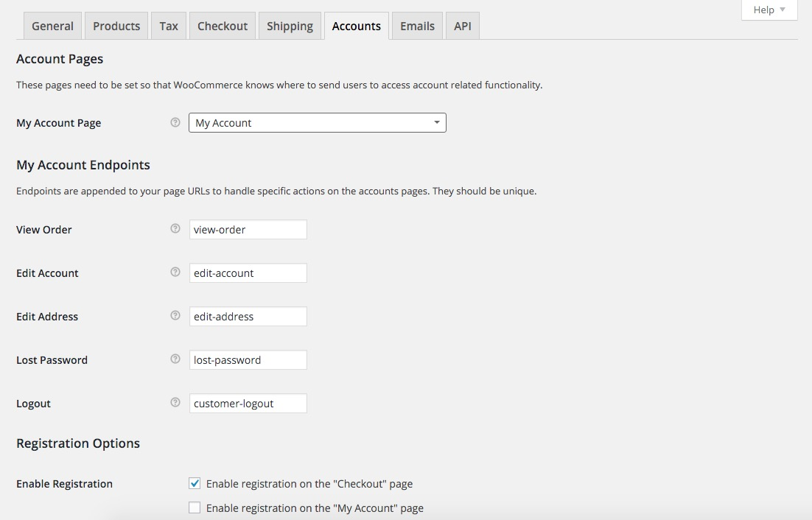
Task: Select the Shipping tab
Action: 290,26
